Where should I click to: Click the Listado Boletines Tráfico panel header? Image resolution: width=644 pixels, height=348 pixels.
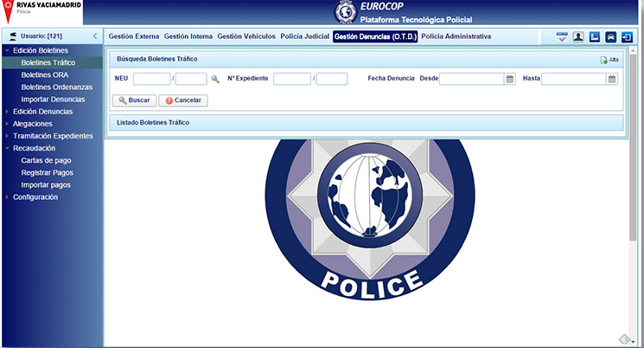pyautogui.click(x=367, y=123)
